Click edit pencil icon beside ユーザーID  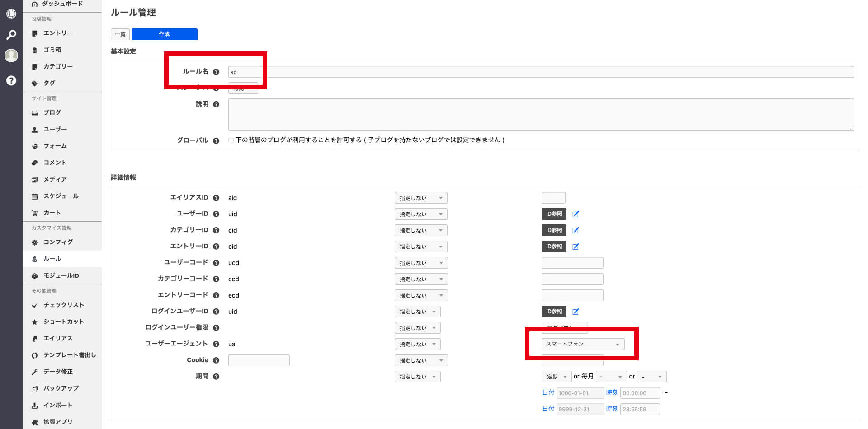coord(576,214)
